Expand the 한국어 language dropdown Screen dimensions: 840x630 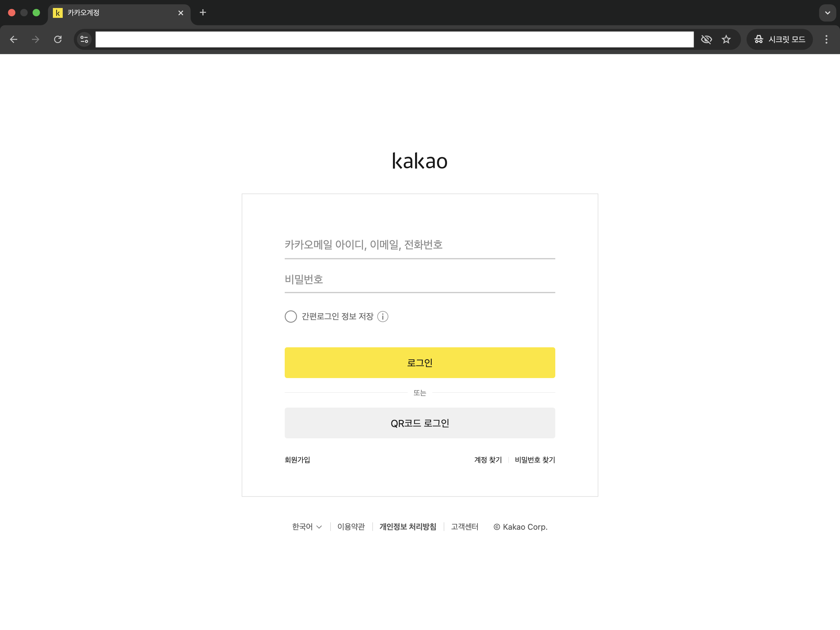[x=307, y=527]
